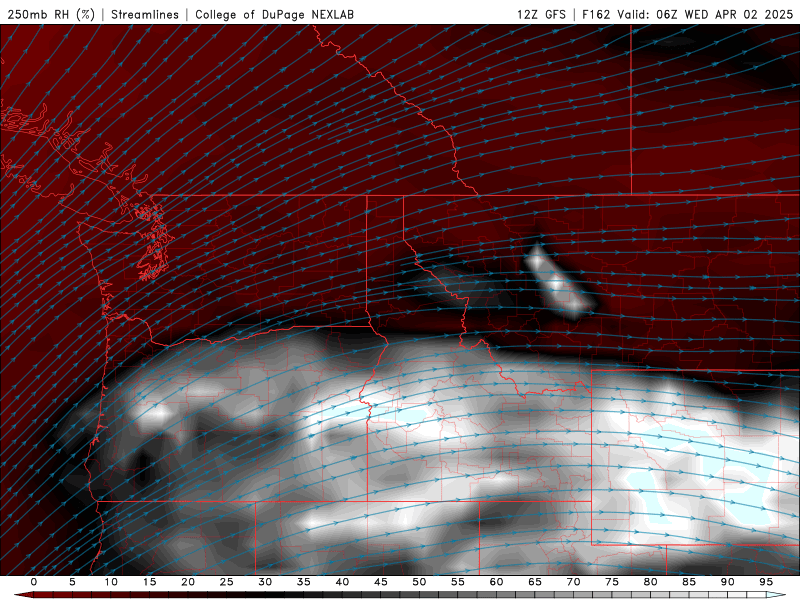Click the 90 label on the color scale
This screenshot has width=800, height=600.
728,582
